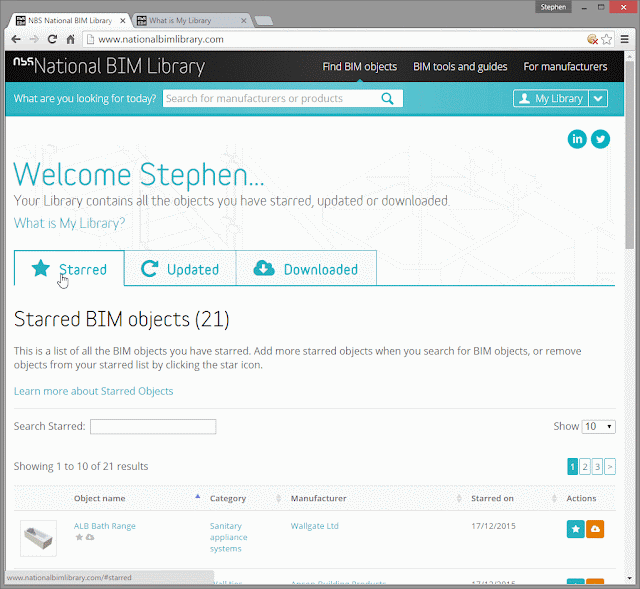Viewport: 640px width, 589px height.
Task: Click the Stephen profile button in title bar
Action: coord(553,7)
